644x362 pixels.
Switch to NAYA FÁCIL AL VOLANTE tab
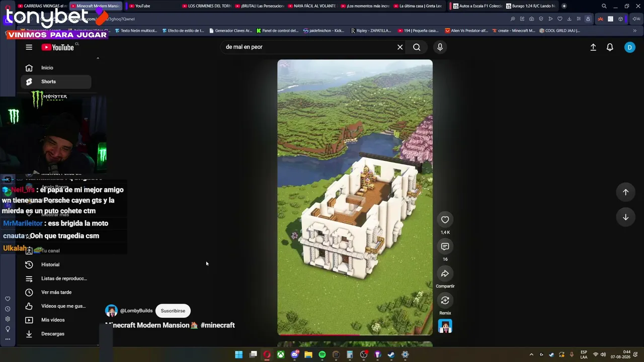tap(311, 6)
